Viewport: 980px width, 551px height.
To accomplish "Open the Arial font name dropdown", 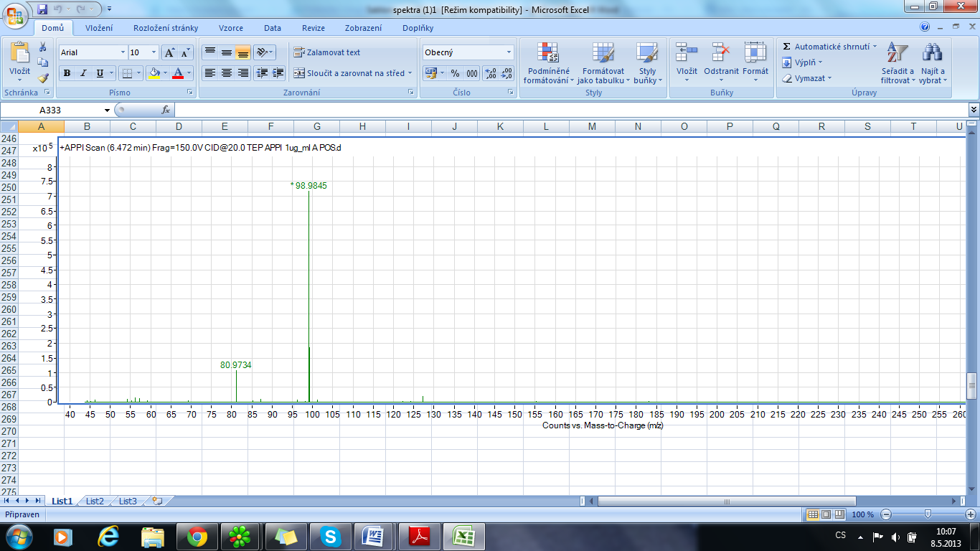I will pos(122,52).
